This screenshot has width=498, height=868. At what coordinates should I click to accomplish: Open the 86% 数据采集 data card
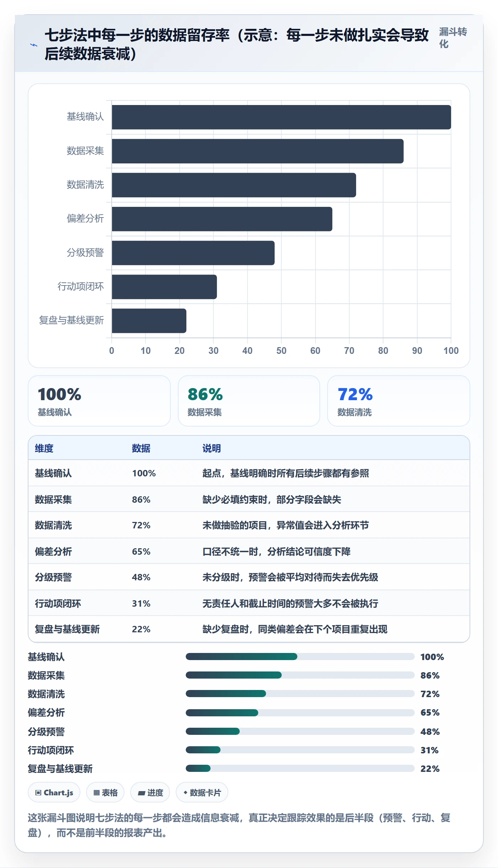tap(249, 401)
